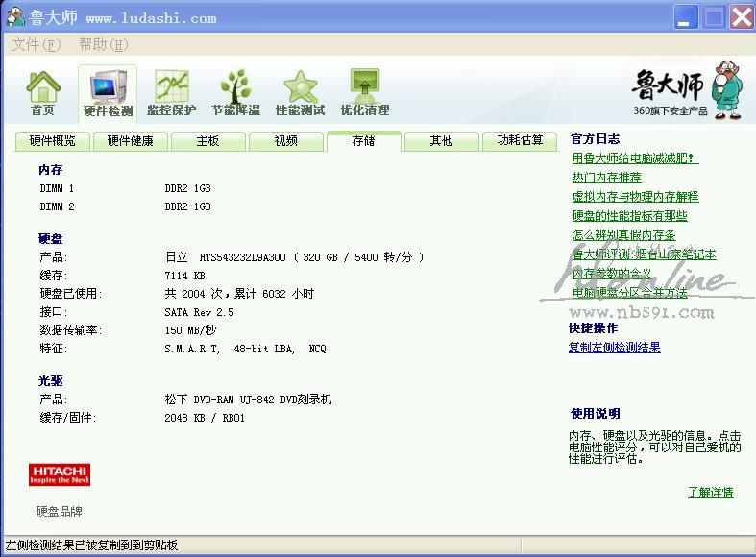Click the 150 MB/秒 transfer rate value

tap(190, 330)
